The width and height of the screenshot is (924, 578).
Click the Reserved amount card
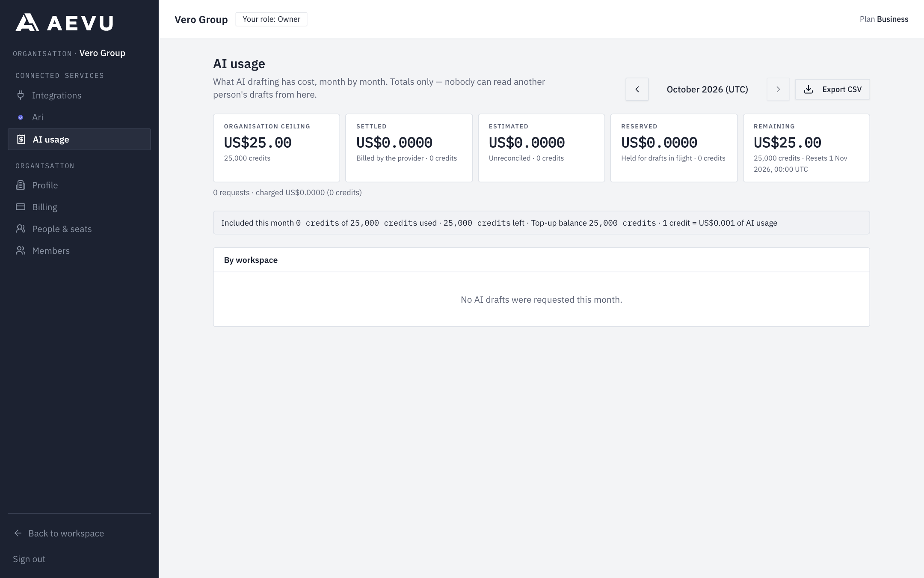pyautogui.click(x=674, y=148)
